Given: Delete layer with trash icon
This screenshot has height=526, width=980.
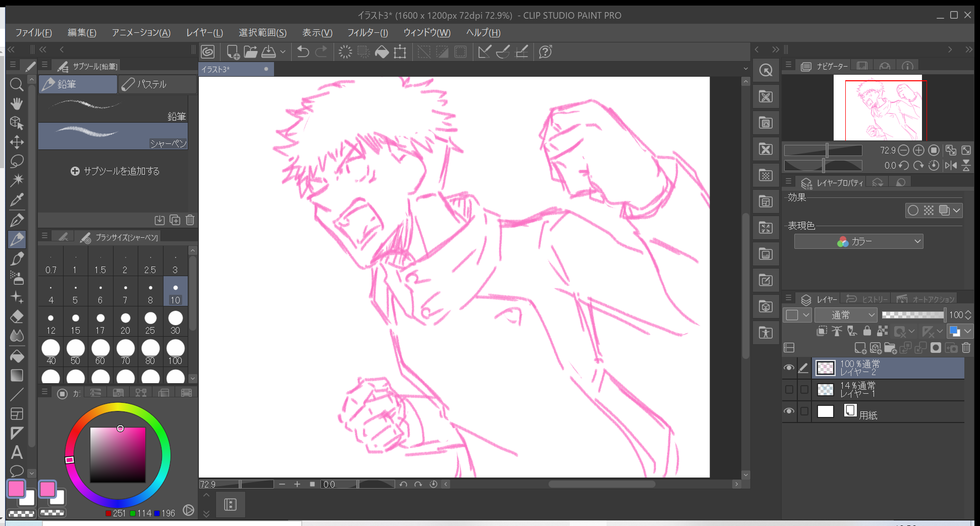Looking at the screenshot, I should tap(966, 347).
